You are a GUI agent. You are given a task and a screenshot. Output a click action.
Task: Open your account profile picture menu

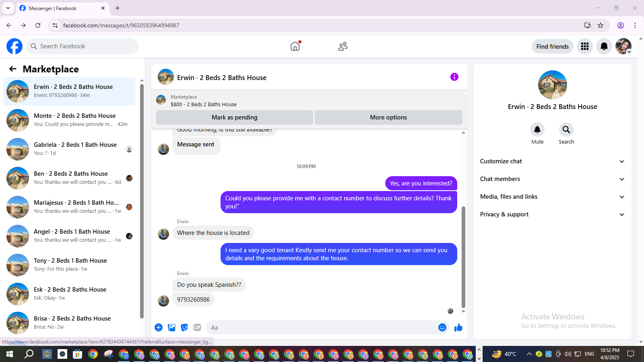point(623,46)
